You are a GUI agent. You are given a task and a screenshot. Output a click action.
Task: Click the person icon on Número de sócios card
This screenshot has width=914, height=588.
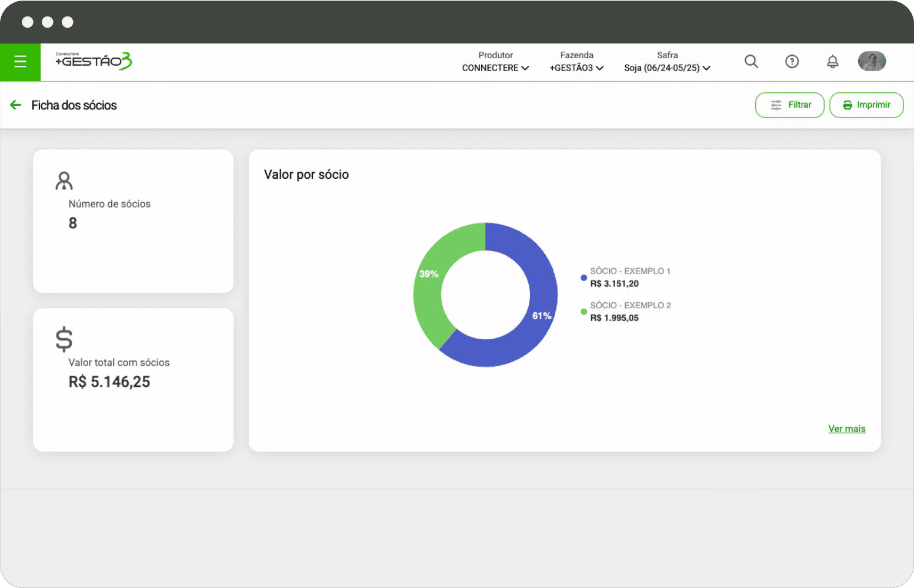(64, 181)
